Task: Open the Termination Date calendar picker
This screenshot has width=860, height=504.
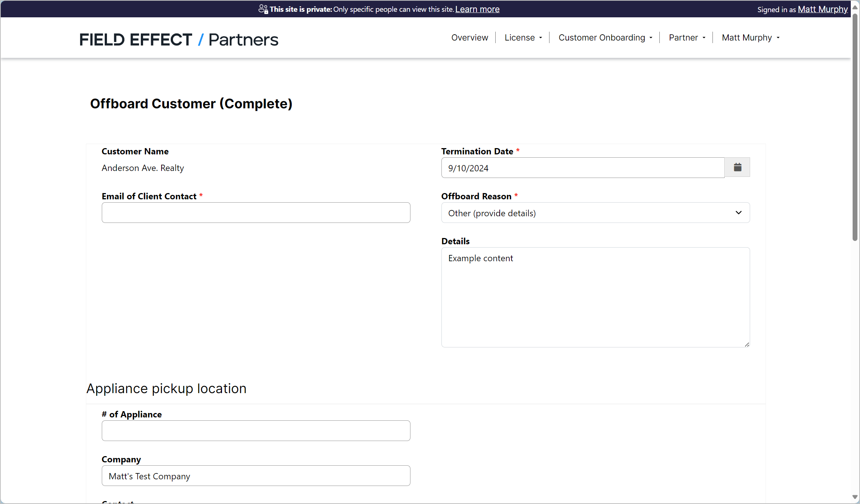Action: (x=737, y=168)
